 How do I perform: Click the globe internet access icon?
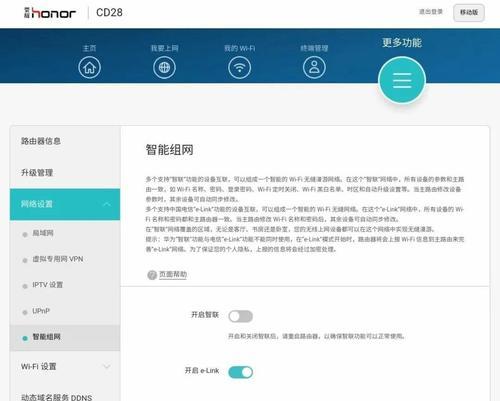point(164,68)
